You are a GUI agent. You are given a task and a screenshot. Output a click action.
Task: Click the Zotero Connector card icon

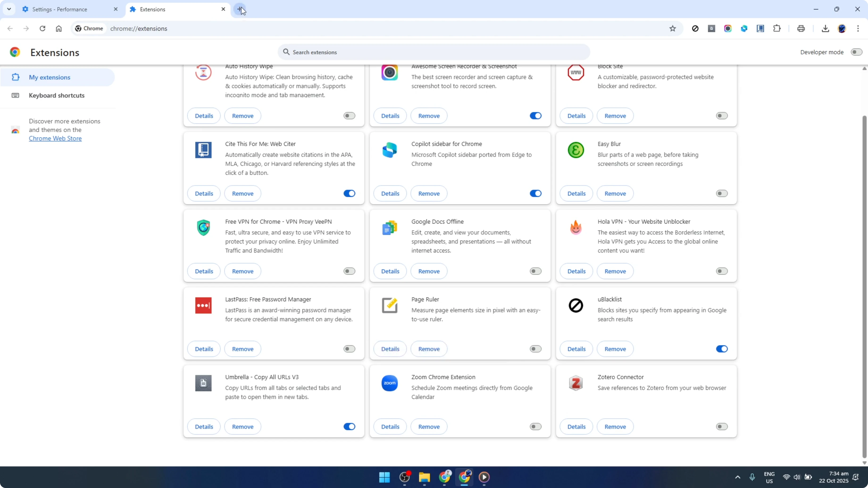tap(576, 383)
